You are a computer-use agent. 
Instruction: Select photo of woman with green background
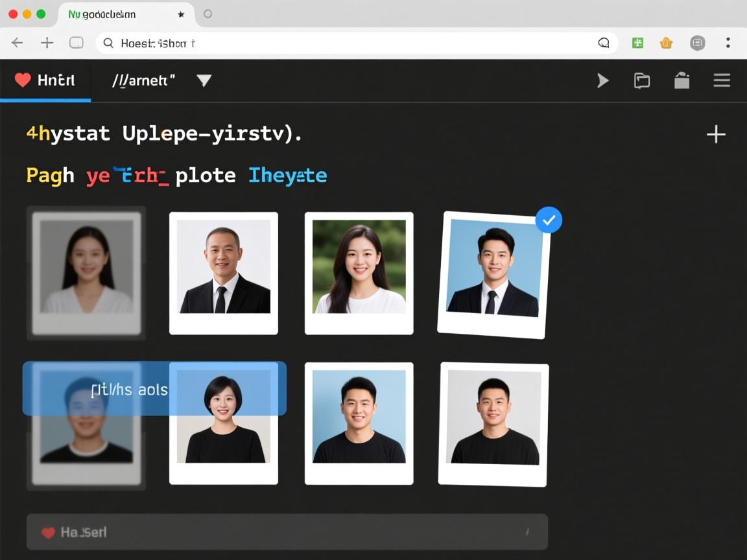pos(359,273)
